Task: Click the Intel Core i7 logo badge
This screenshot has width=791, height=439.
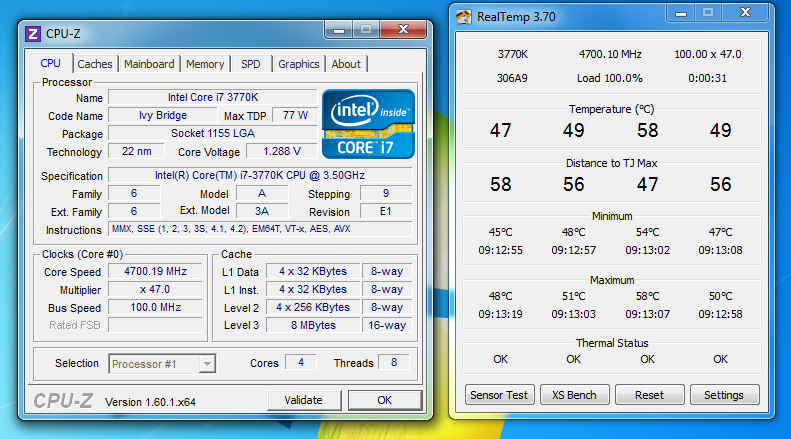Action: click(368, 124)
